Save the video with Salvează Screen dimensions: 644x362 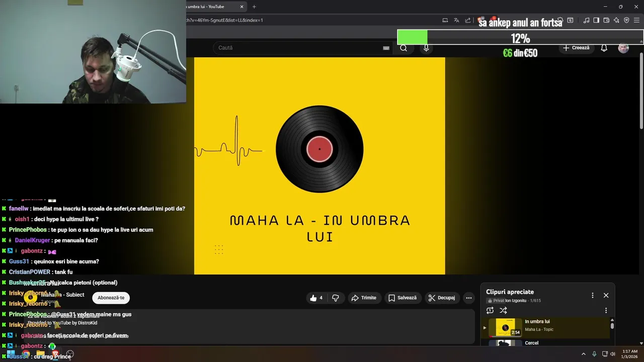(403, 298)
